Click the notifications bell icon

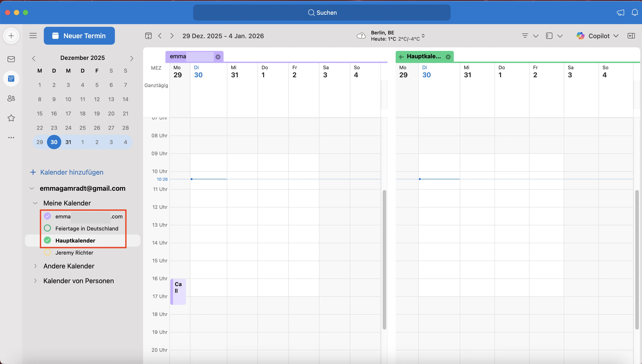[634, 13]
